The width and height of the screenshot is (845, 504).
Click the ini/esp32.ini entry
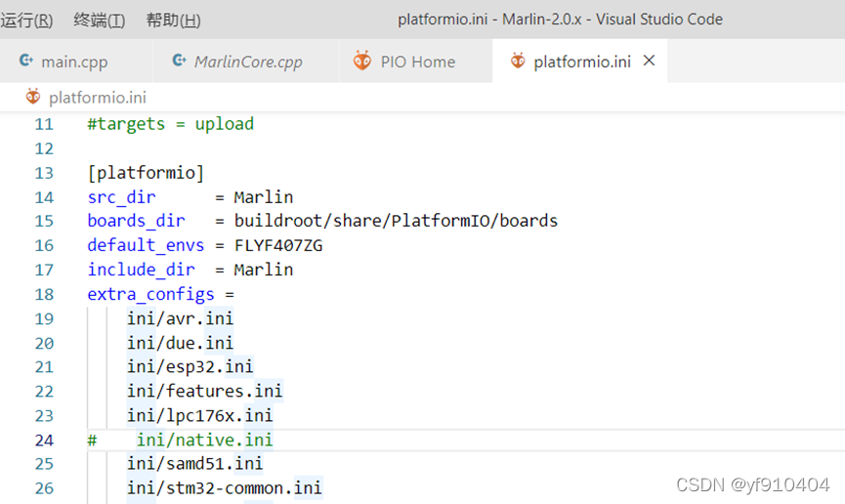coord(190,366)
